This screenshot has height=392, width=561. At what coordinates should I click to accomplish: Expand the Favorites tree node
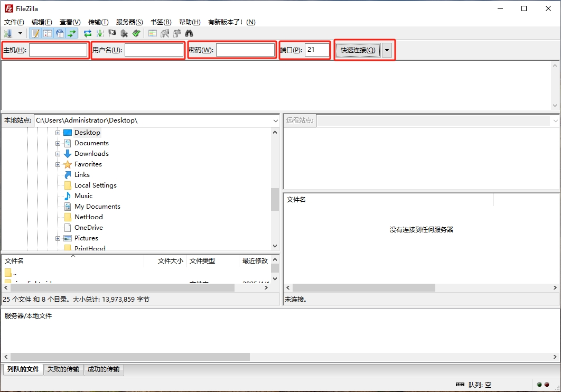(x=58, y=164)
